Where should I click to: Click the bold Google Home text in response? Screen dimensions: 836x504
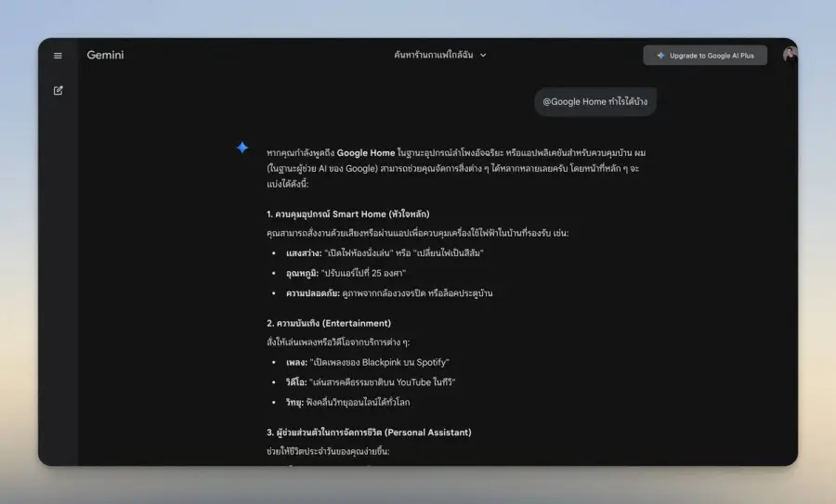pos(366,153)
